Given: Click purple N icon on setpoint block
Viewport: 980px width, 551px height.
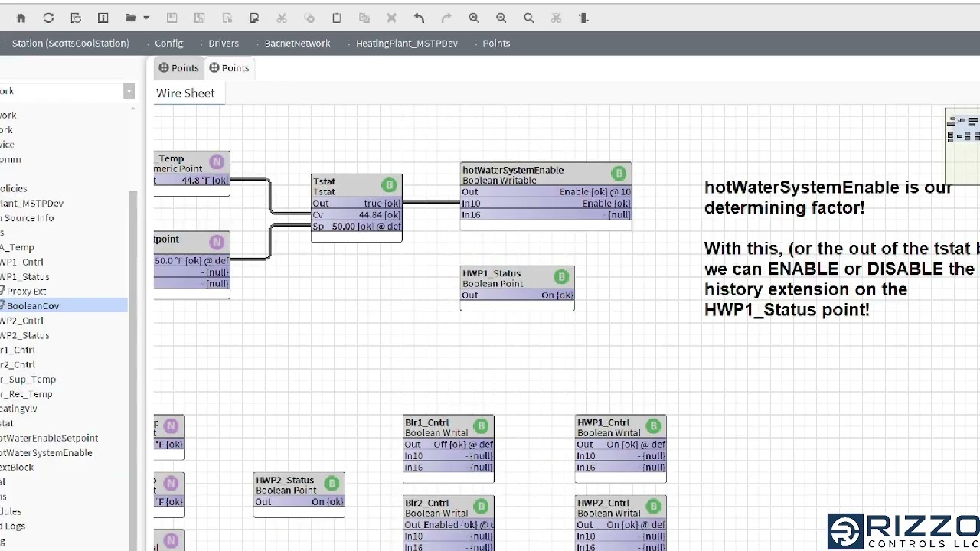Looking at the screenshot, I should coord(217,243).
